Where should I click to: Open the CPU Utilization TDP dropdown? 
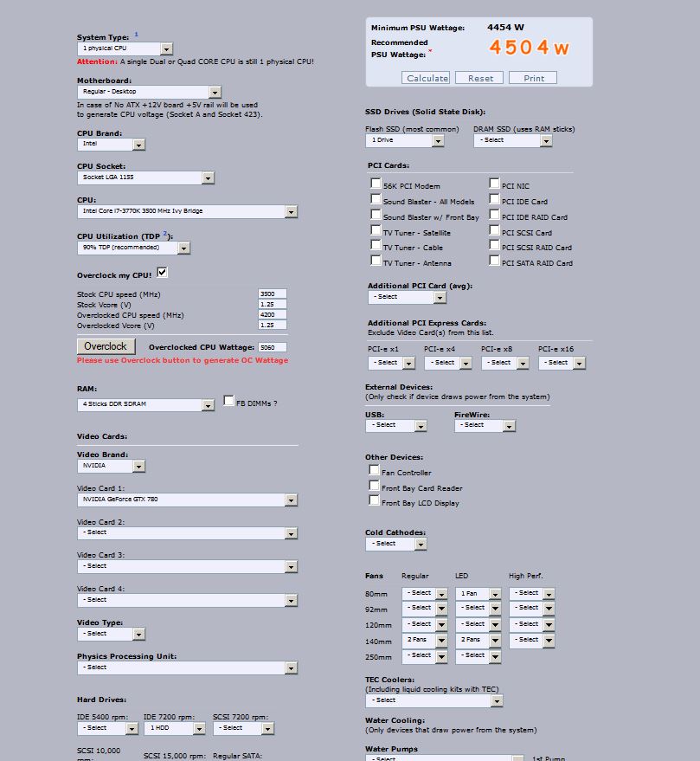pyautogui.click(x=133, y=248)
